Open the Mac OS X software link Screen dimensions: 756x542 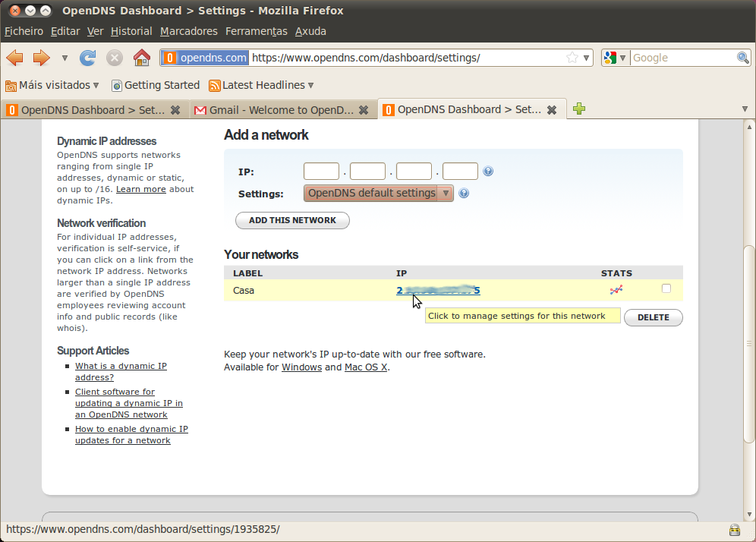[366, 367]
